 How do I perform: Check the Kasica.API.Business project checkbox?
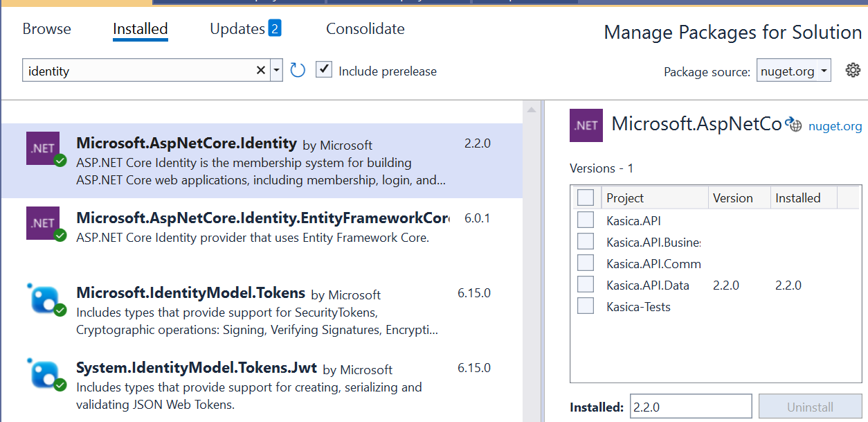coord(586,242)
